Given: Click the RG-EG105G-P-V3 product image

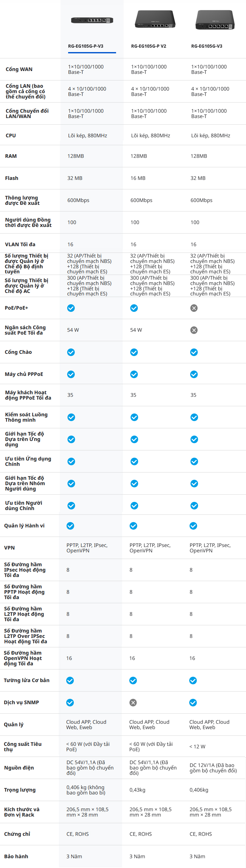Looking at the screenshot, I should 92,20.
